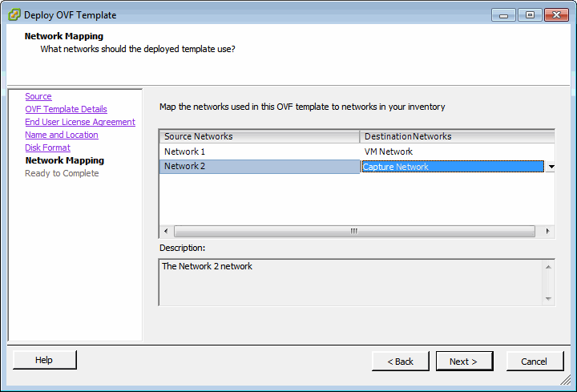Go to the Source wizard step
Viewport: 577px width, 392px height.
pos(38,96)
